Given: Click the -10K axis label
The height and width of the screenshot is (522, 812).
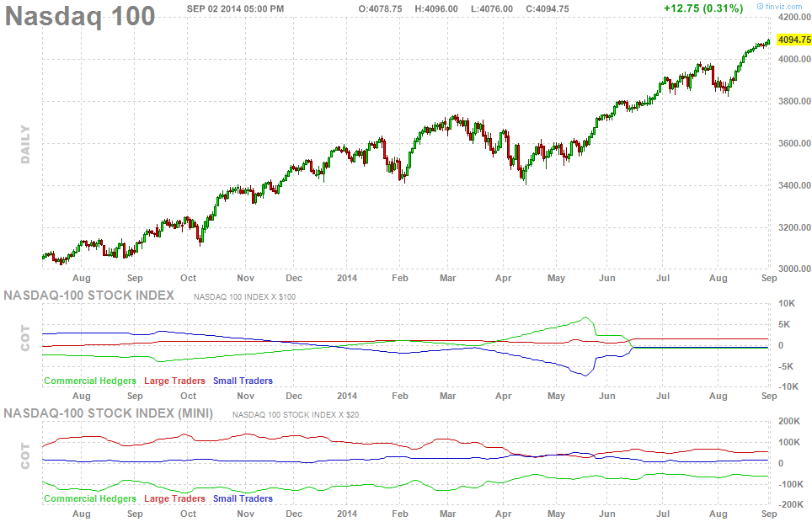Looking at the screenshot, I should (x=788, y=386).
